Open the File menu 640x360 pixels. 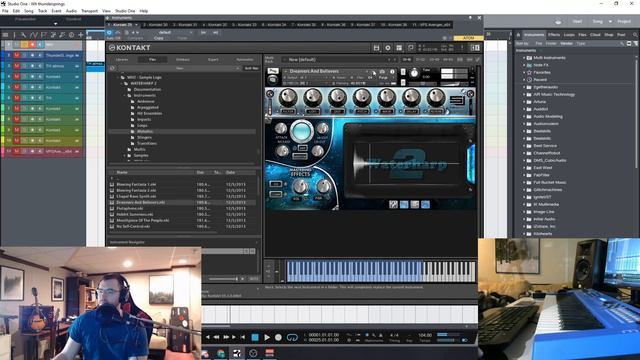(x=5, y=11)
